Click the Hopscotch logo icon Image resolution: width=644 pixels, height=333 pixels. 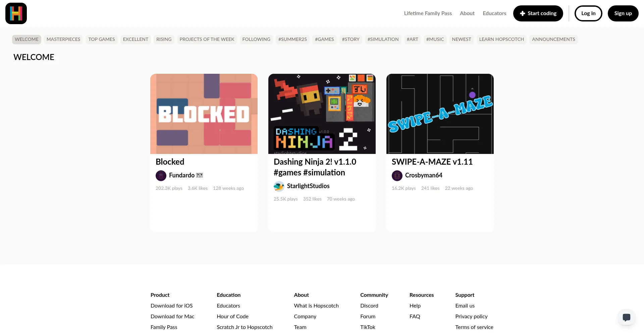coord(16,13)
